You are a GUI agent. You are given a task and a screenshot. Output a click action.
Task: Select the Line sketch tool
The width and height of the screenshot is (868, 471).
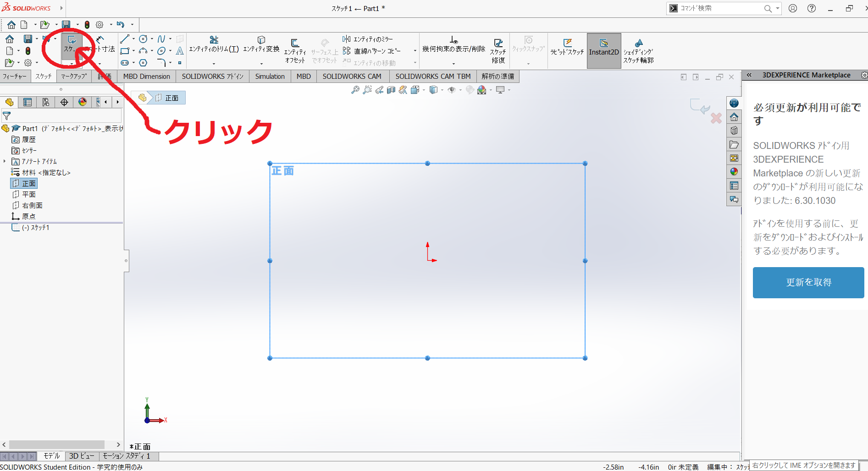pyautogui.click(x=124, y=39)
